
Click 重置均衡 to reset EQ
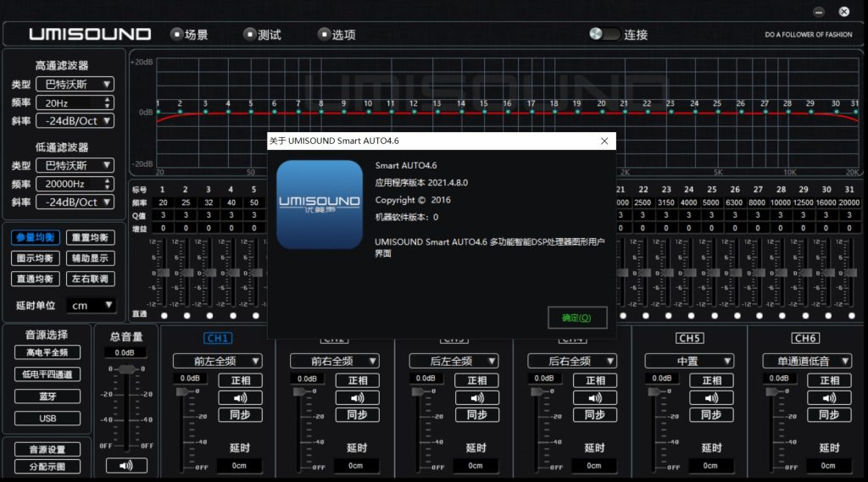(90, 237)
